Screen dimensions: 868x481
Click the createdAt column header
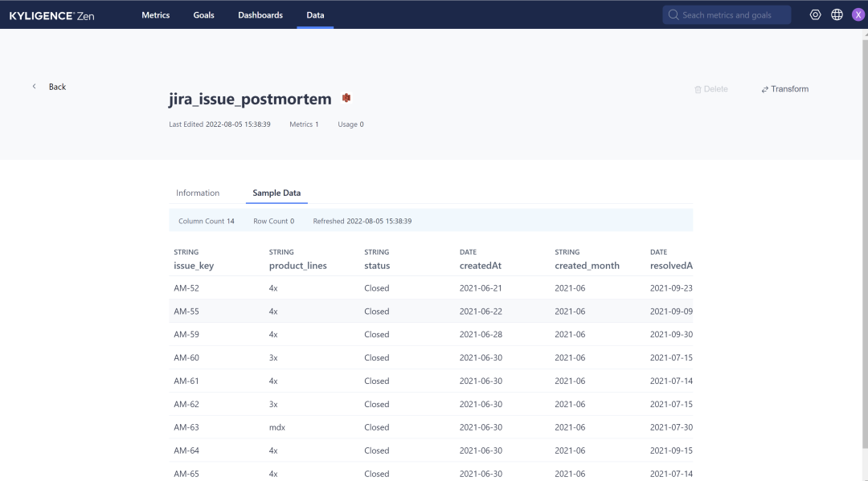tap(481, 265)
